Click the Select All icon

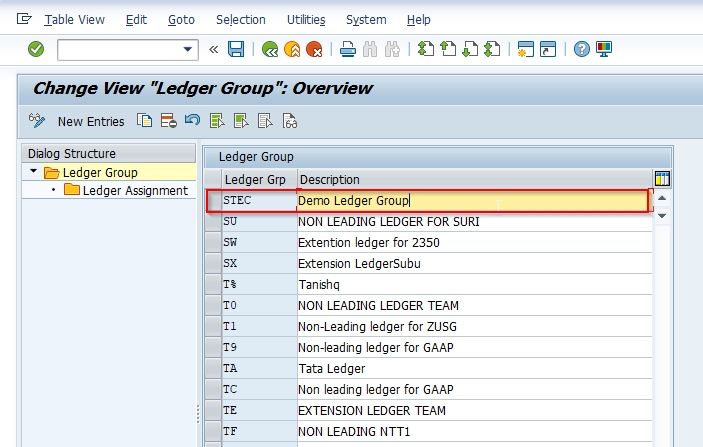pyautogui.click(x=217, y=121)
